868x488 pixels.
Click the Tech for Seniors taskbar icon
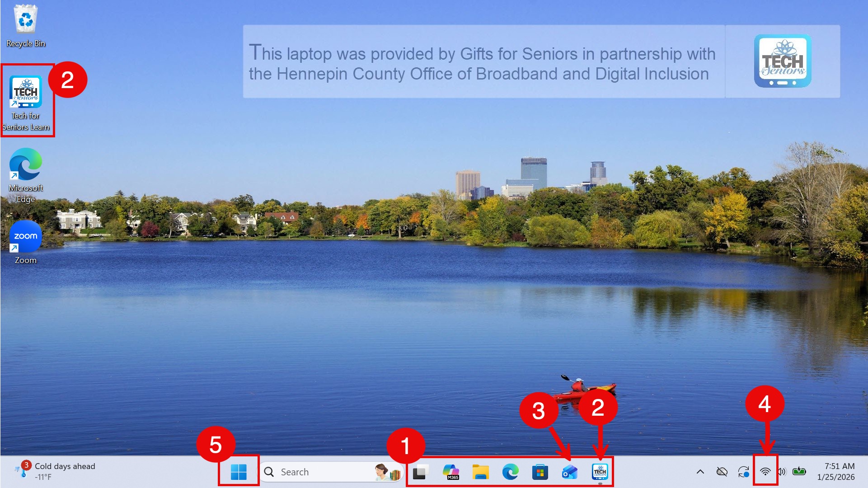point(600,472)
